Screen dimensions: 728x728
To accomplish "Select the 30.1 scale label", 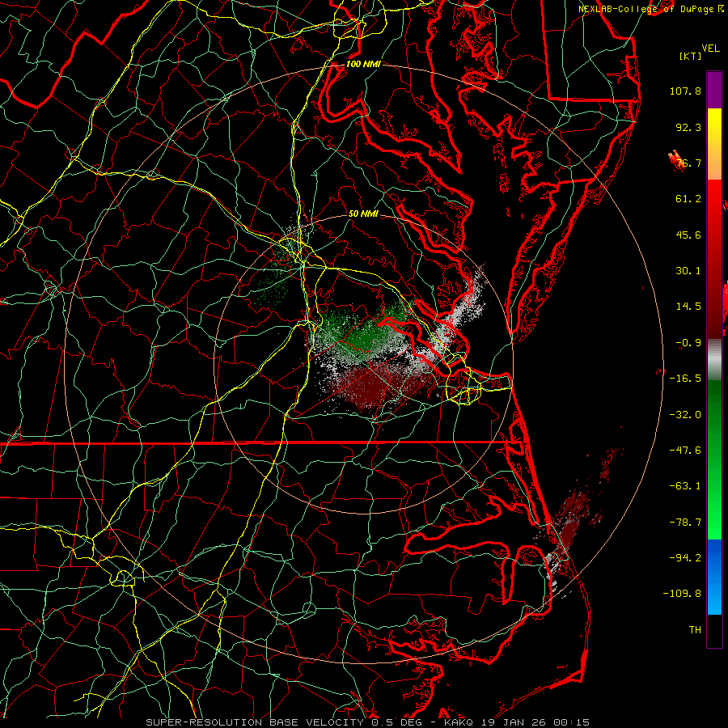I will [x=688, y=271].
